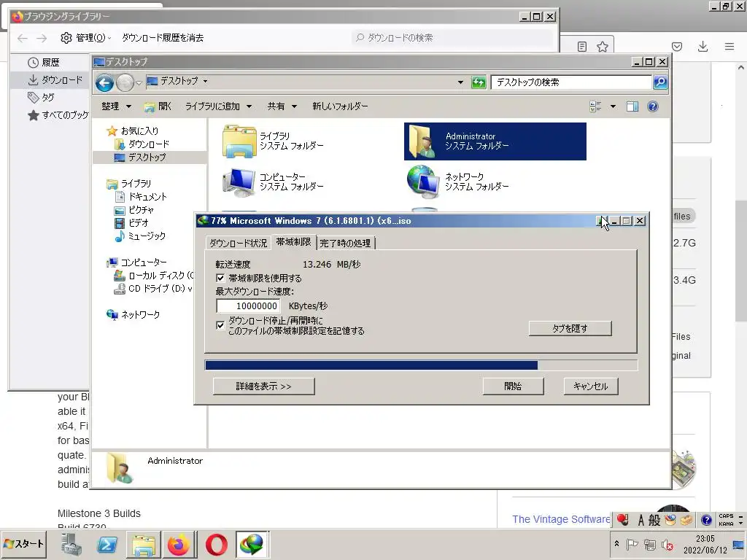747x560 pixels.
Task: Click 開始 button in download dialog
Action: pos(513,386)
